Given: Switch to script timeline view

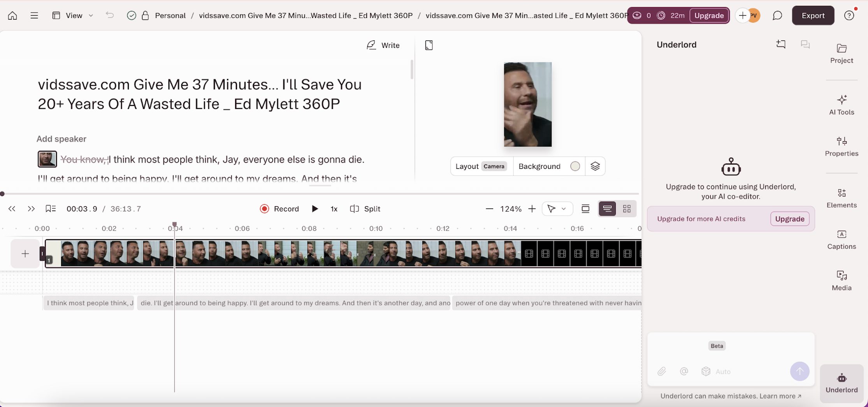Looking at the screenshot, I should tap(607, 209).
